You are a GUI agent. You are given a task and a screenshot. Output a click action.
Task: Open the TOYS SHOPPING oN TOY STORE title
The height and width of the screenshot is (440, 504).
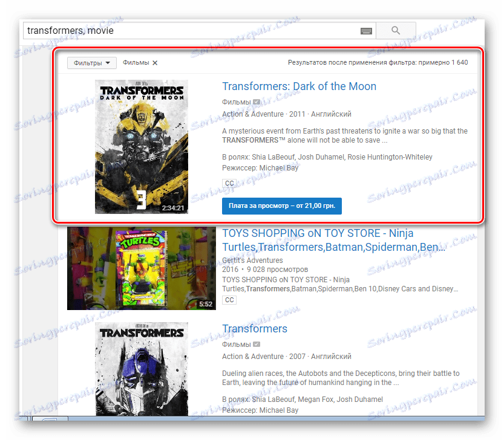point(333,240)
